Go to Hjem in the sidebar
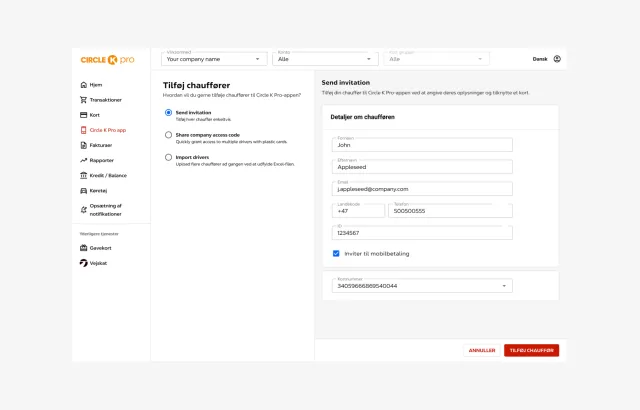The height and width of the screenshot is (410, 640). pos(96,85)
